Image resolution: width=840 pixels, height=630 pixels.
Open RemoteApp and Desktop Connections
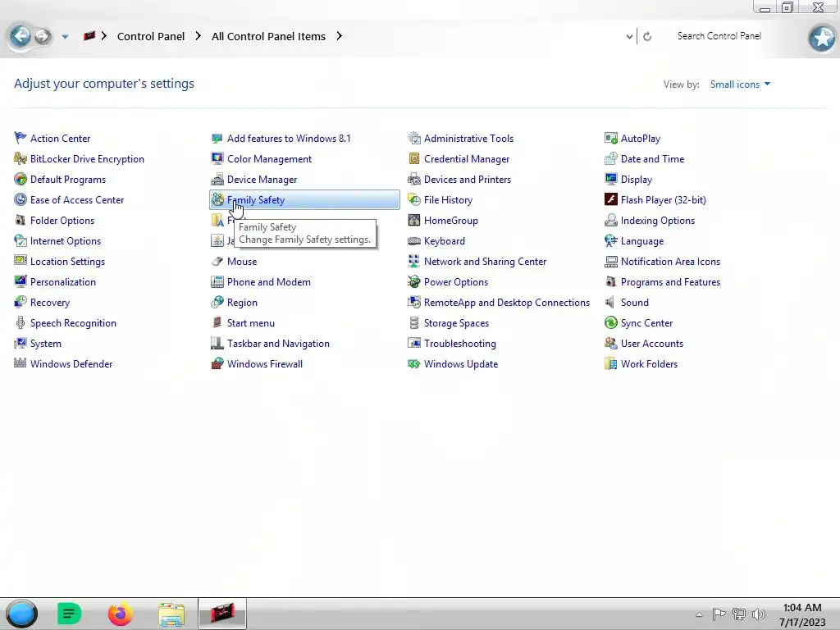tap(507, 302)
